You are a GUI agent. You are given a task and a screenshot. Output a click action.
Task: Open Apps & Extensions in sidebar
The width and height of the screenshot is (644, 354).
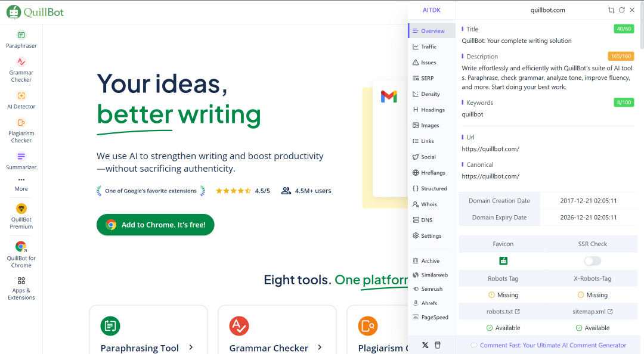(21, 288)
